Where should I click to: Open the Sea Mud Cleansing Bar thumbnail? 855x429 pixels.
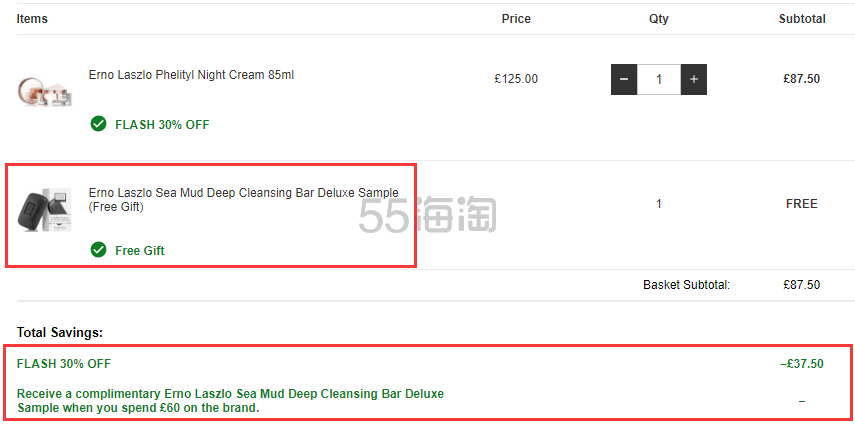pyautogui.click(x=45, y=209)
